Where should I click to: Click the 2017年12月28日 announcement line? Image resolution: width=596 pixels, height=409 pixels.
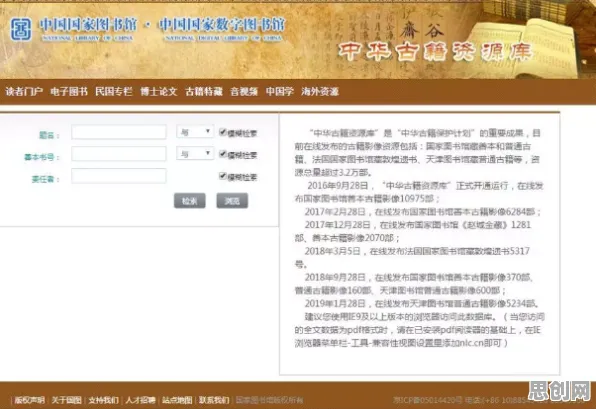click(x=413, y=231)
